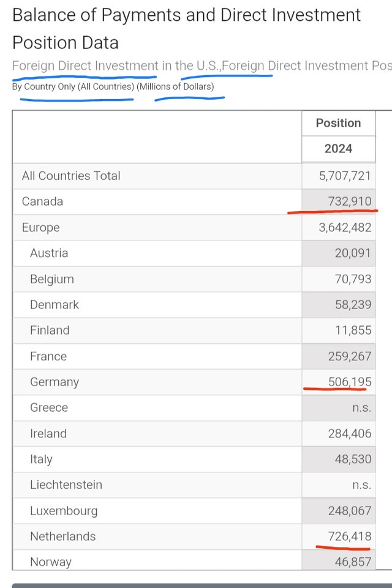392x588 pixels.
Task: Click the gray bar below the table
Action: coord(202,586)
